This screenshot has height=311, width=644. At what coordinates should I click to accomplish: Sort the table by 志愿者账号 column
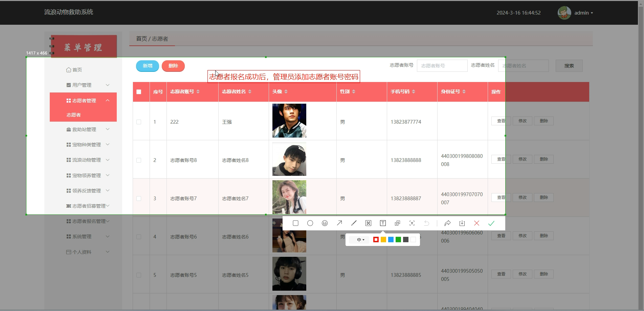(x=198, y=91)
